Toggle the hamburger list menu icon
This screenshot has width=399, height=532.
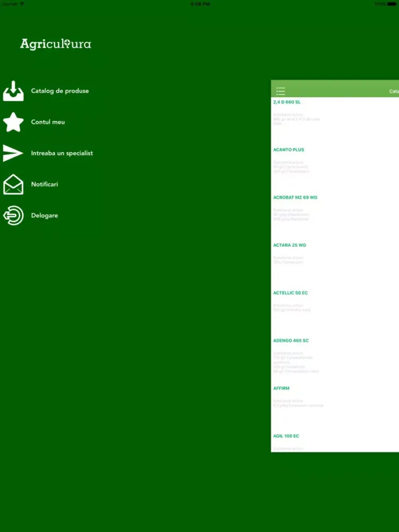[x=280, y=91]
